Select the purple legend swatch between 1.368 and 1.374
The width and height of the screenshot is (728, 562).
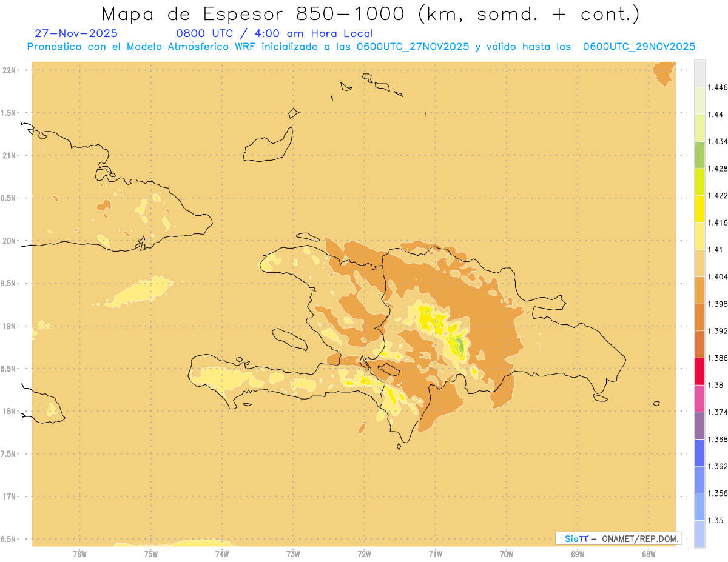point(699,426)
